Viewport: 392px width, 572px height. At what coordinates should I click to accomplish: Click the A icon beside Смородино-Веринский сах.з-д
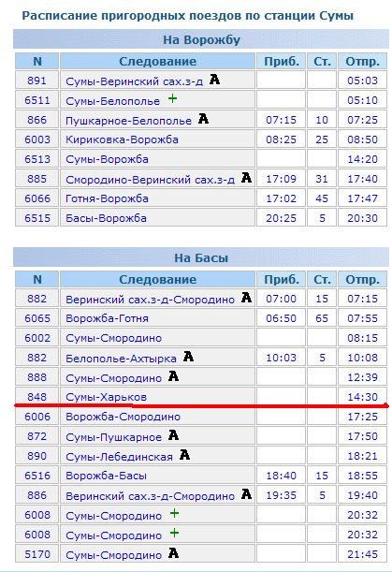246,178
